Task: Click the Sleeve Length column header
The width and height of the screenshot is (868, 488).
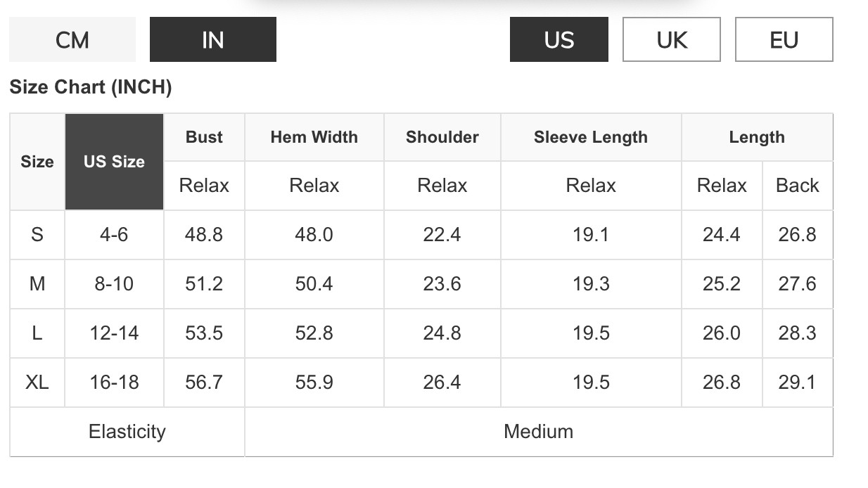Action: coord(590,137)
